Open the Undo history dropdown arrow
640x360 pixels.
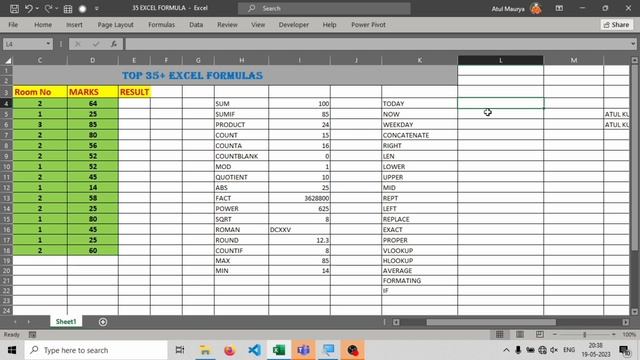[37, 9]
